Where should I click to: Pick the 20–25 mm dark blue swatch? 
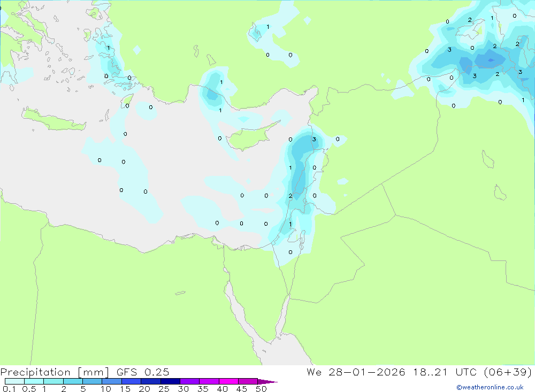151,381
